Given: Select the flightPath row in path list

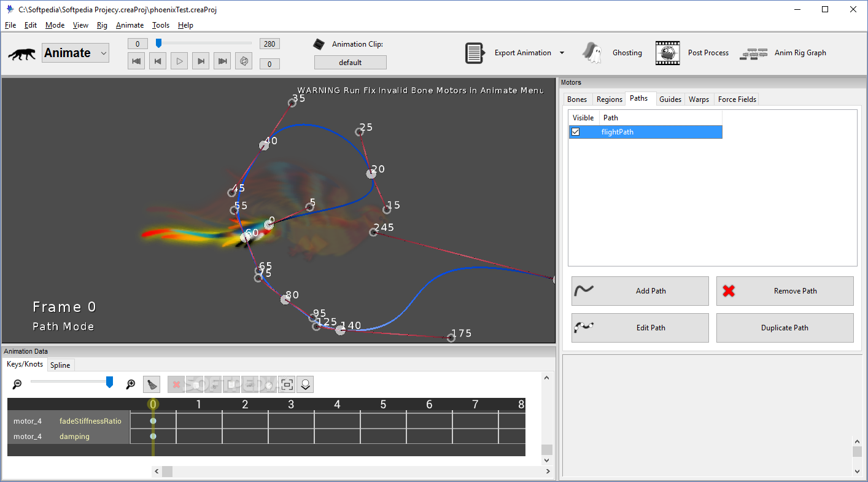Looking at the screenshot, I should point(645,132).
